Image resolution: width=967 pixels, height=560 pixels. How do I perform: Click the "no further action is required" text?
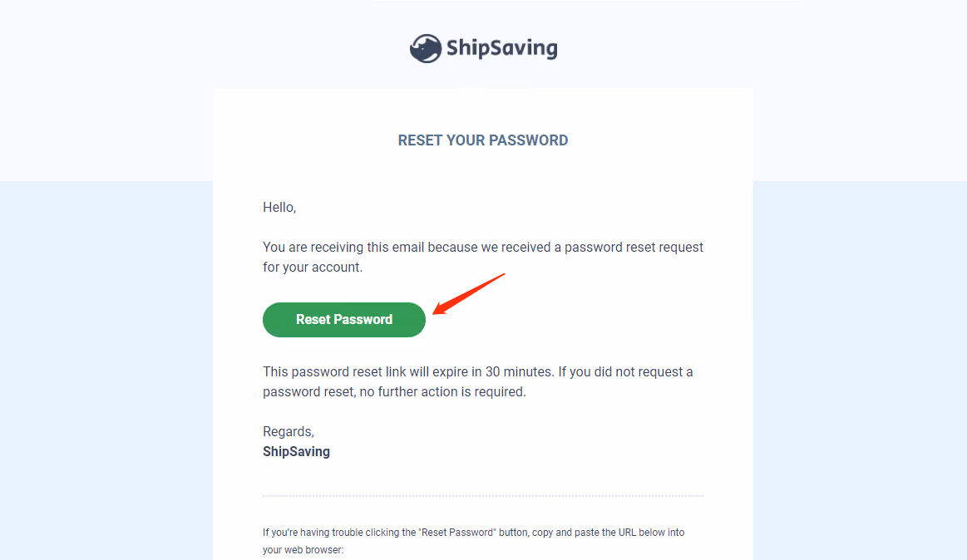[x=443, y=392]
